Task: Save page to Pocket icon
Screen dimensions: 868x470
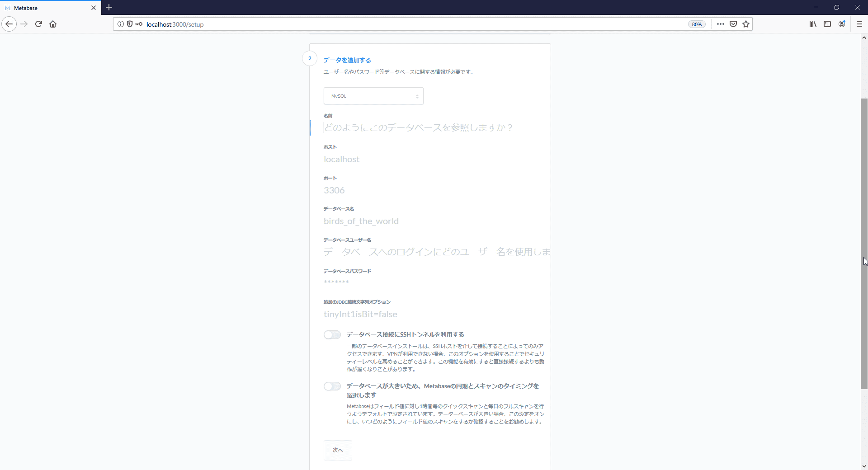Action: (x=733, y=24)
